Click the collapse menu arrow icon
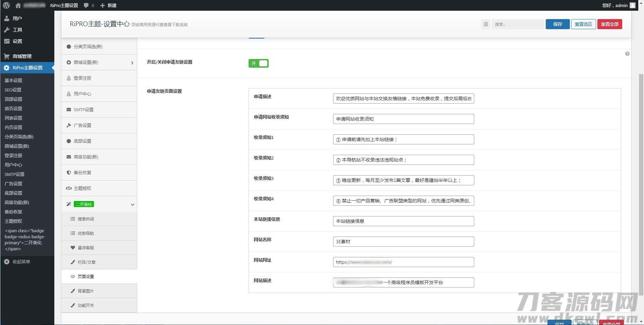The width and height of the screenshot is (644, 325). (x=7, y=262)
